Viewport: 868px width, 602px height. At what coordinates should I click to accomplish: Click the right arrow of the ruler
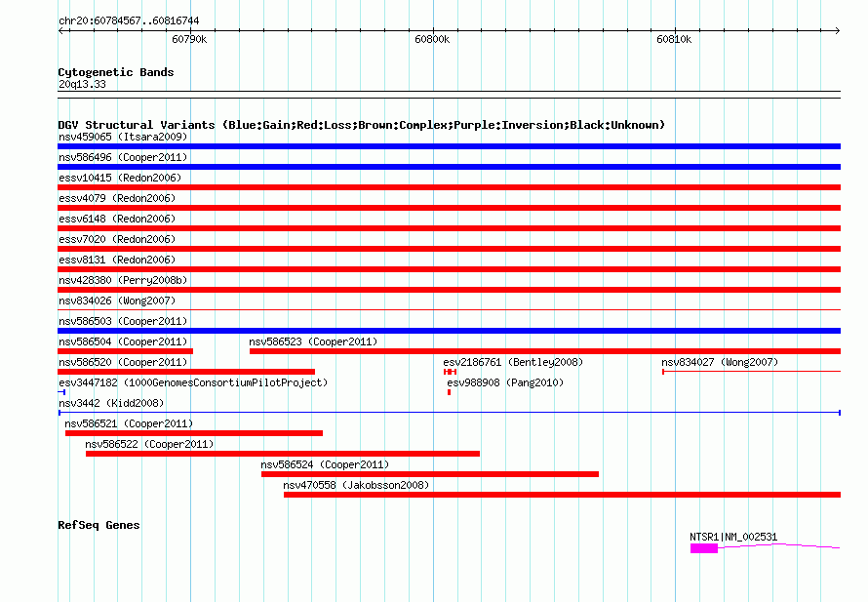[837, 30]
